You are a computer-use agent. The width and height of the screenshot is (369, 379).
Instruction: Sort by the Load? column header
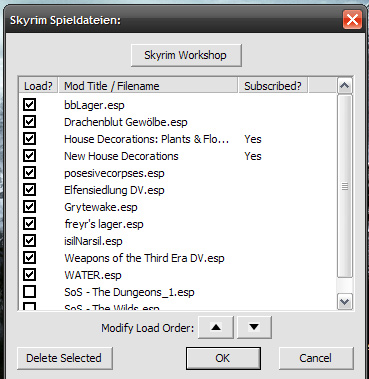pos(38,86)
